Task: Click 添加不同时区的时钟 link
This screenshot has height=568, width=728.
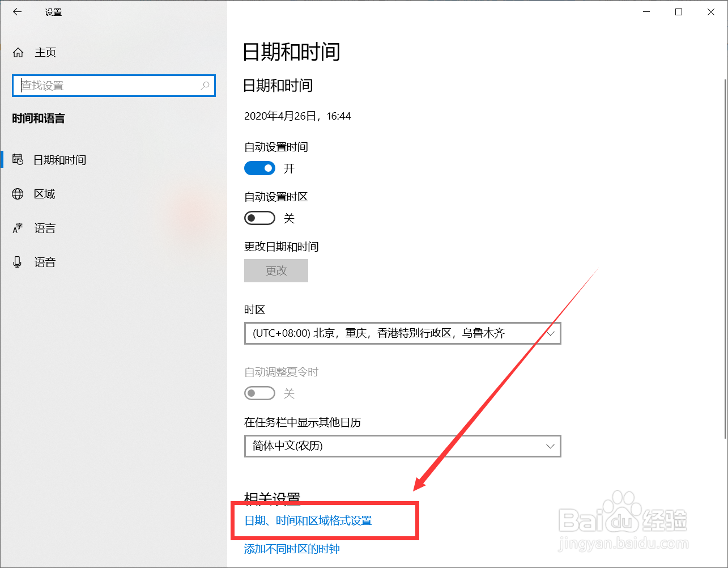Action: [x=290, y=549]
